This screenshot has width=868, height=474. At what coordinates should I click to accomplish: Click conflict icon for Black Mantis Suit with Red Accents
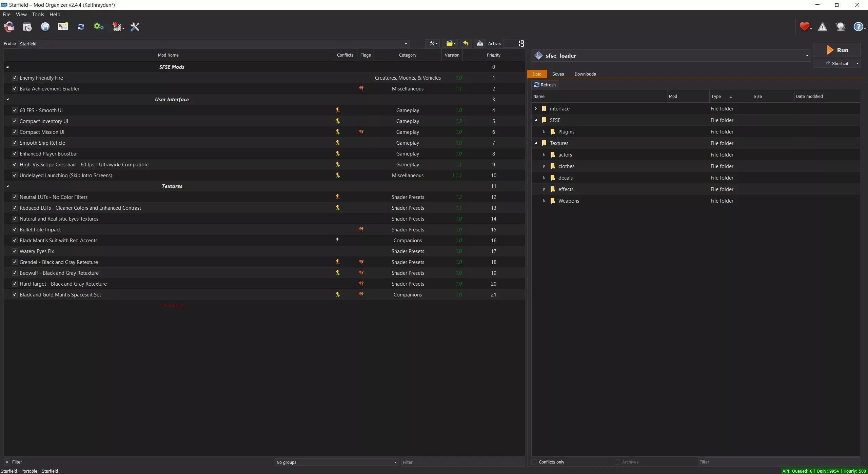click(337, 240)
